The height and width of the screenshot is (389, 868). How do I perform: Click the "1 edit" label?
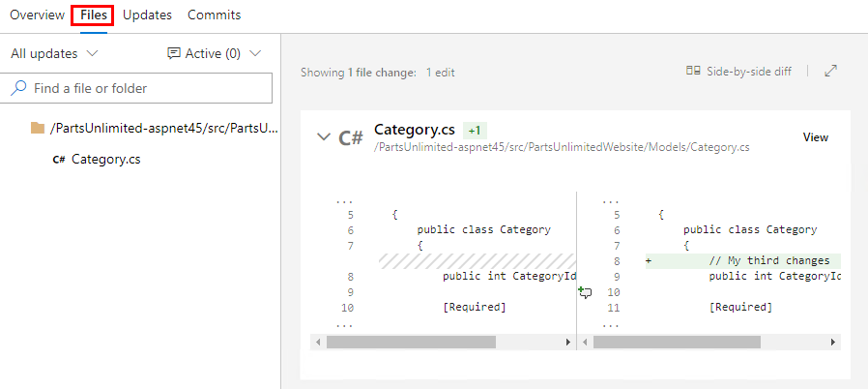[x=441, y=72]
